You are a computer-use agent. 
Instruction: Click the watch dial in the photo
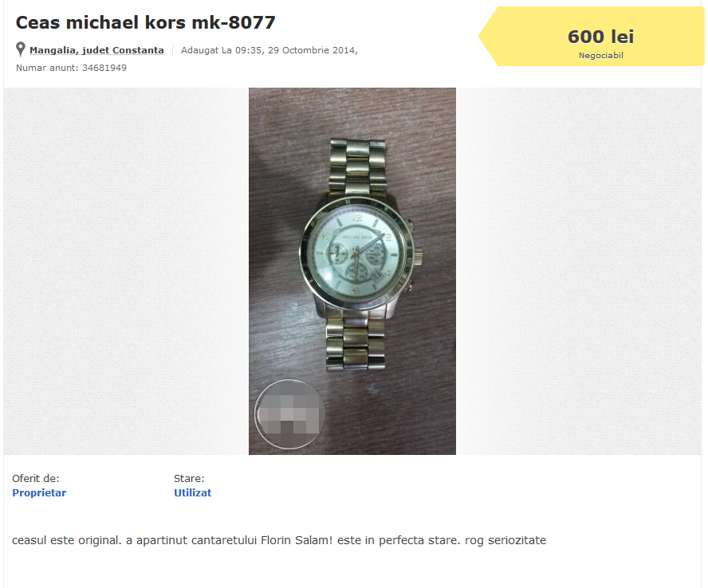pyautogui.click(x=356, y=253)
